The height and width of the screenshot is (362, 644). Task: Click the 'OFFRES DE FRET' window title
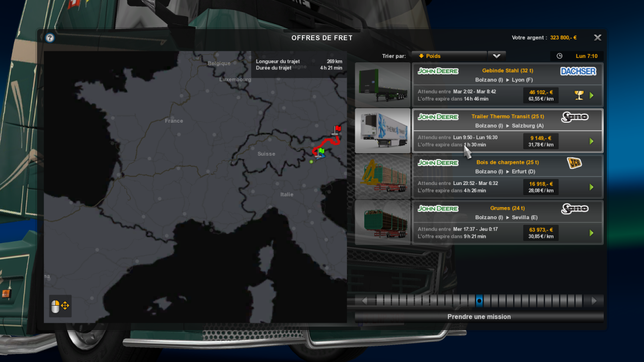click(322, 38)
